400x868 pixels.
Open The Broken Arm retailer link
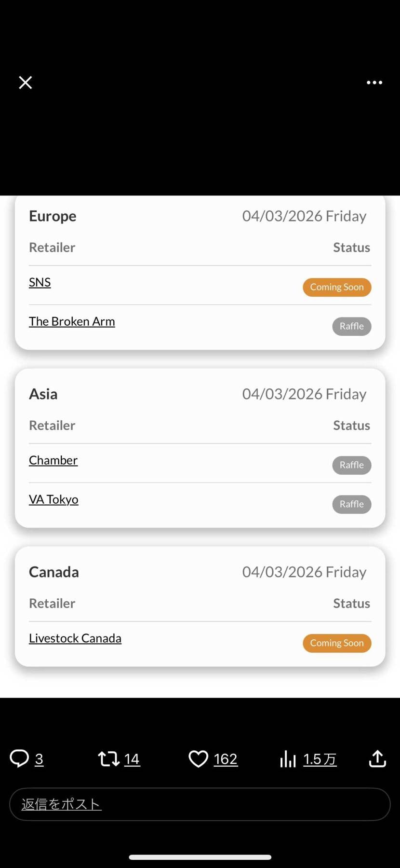coord(72,321)
